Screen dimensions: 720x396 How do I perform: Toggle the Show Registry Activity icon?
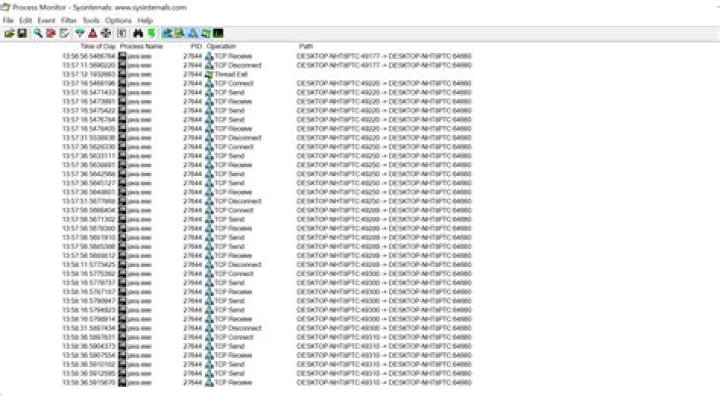pyautogui.click(x=167, y=34)
